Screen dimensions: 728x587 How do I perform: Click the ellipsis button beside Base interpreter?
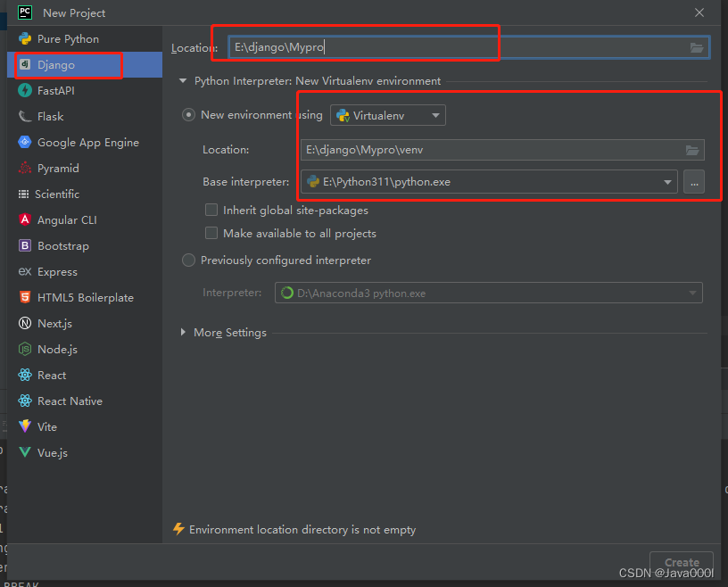pos(693,182)
